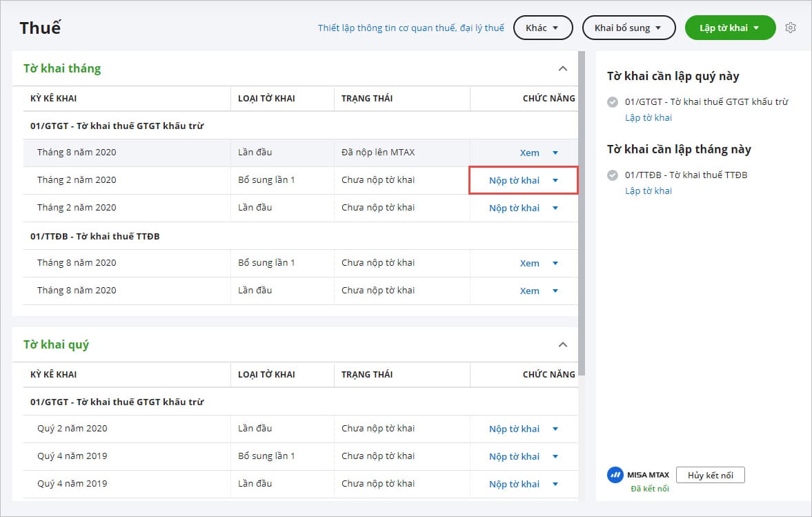This screenshot has width=812, height=517.
Task: Open arrow menu for TTĐB Tháng 8 Lần đầu
Action: click(555, 291)
